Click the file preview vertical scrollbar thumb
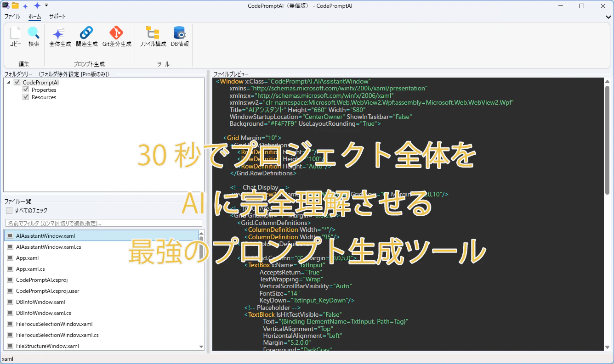The width and height of the screenshot is (614, 364). click(608, 140)
